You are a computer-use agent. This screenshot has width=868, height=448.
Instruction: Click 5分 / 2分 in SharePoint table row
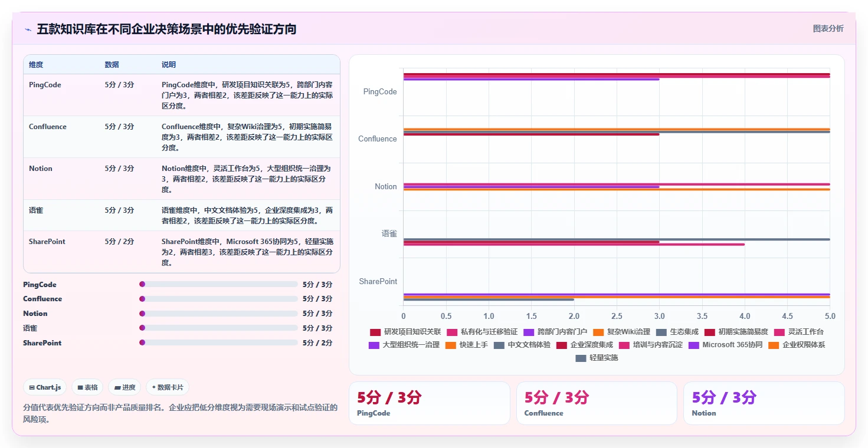tap(119, 242)
